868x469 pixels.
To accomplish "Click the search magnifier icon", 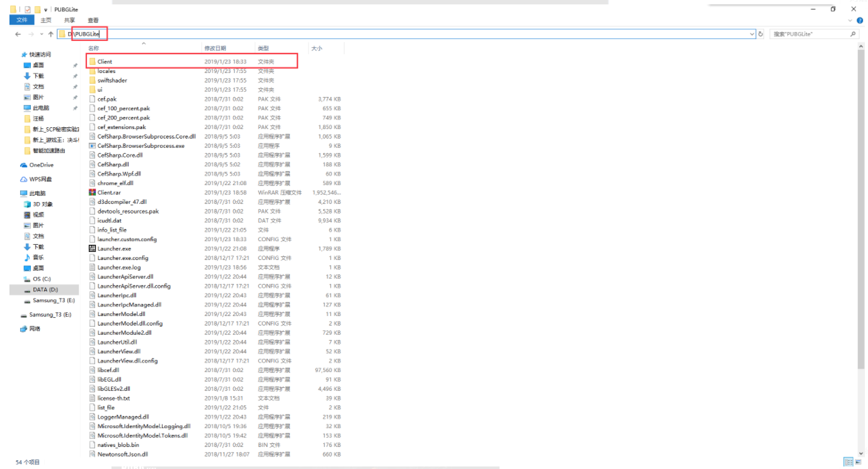I will [x=854, y=34].
